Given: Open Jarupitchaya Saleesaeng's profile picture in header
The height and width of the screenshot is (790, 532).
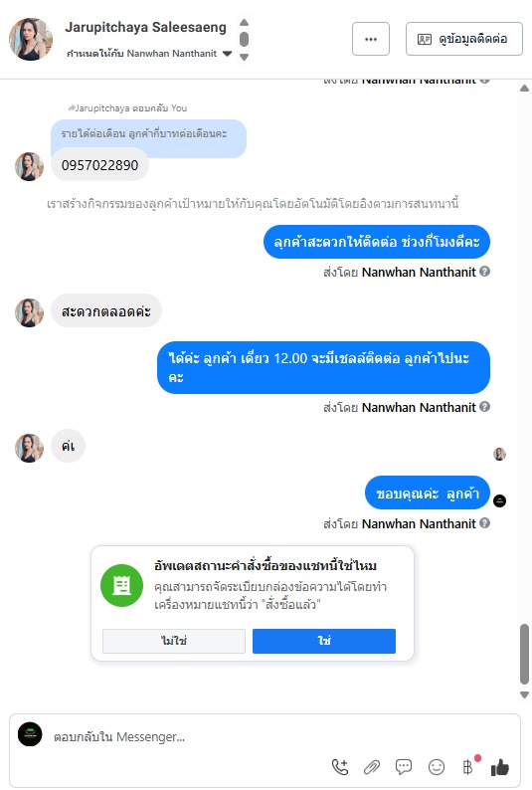Looking at the screenshot, I should point(30,39).
